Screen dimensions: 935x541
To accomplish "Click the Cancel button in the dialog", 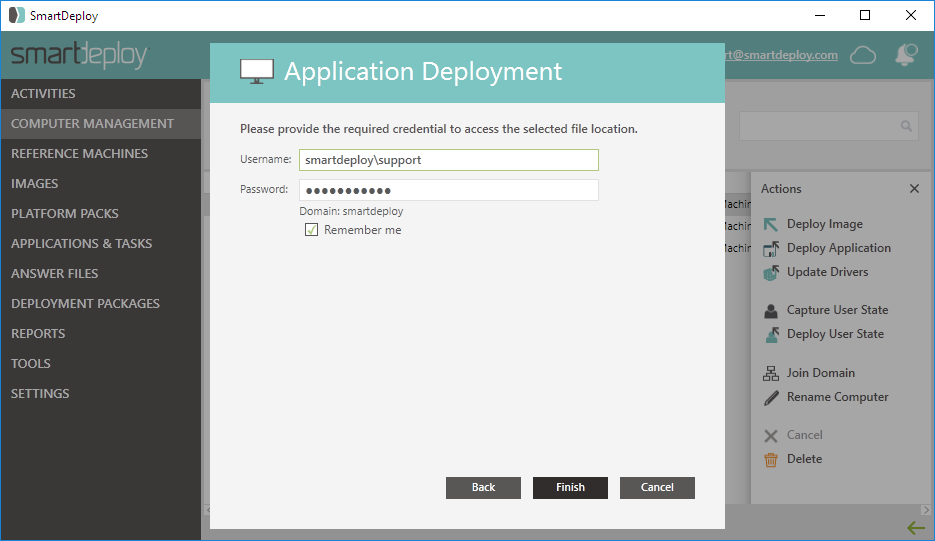I will pos(657,487).
